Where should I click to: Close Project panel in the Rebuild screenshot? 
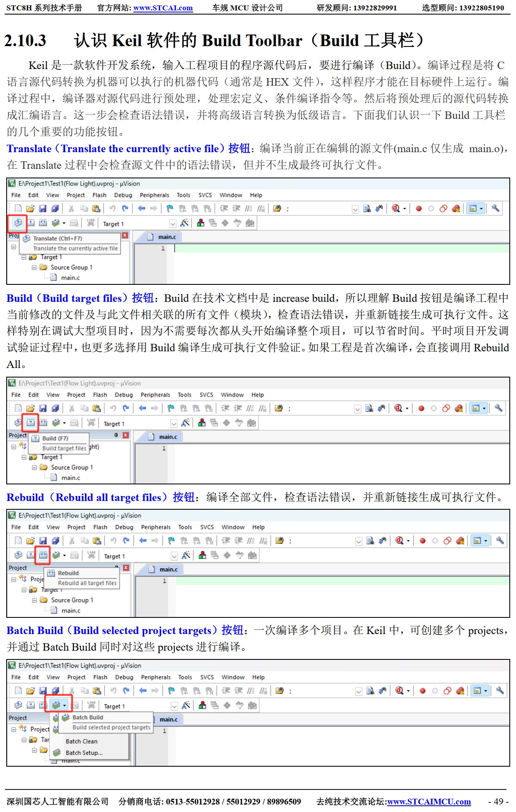126,568
